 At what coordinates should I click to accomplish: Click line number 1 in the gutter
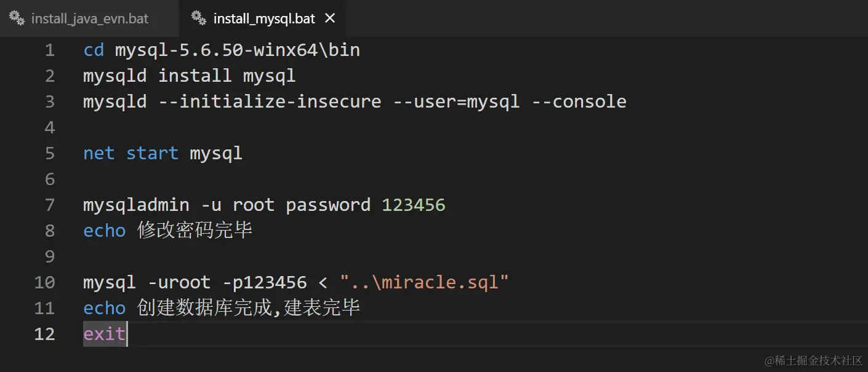click(x=49, y=50)
